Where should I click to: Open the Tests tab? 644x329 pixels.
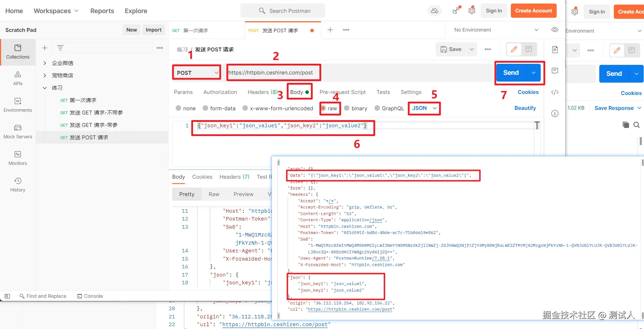click(383, 92)
